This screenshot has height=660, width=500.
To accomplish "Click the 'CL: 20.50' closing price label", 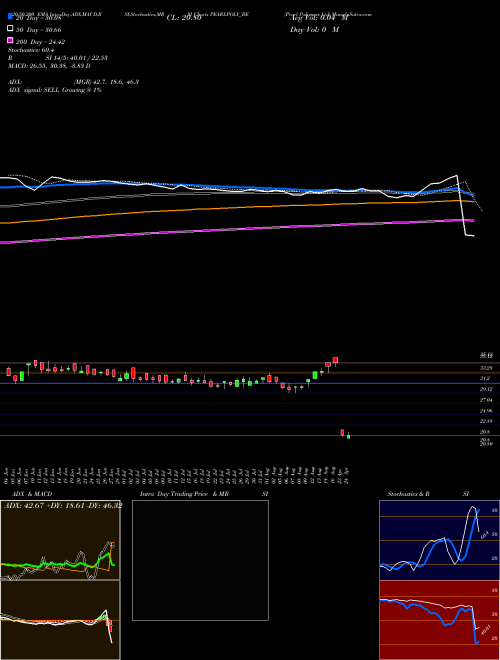I will point(184,18).
